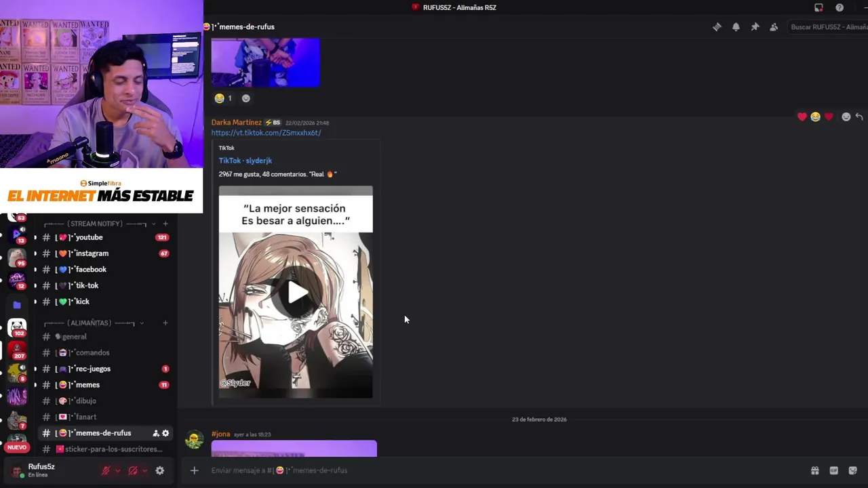Open the gift icon in message bar
This screenshot has height=488, width=868.
click(814, 470)
